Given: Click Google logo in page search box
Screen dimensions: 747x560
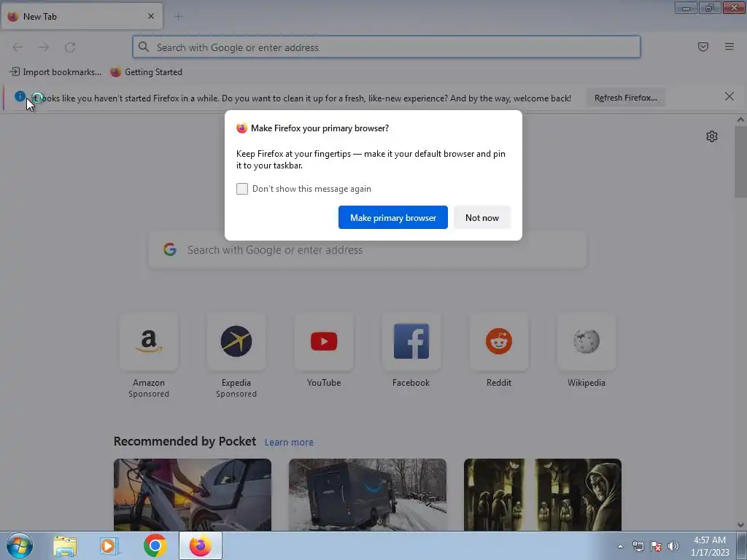Looking at the screenshot, I should tap(170, 249).
